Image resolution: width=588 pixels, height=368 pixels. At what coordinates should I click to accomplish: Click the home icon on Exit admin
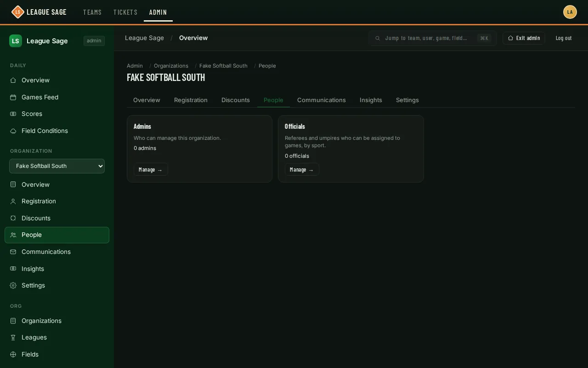pos(510,38)
